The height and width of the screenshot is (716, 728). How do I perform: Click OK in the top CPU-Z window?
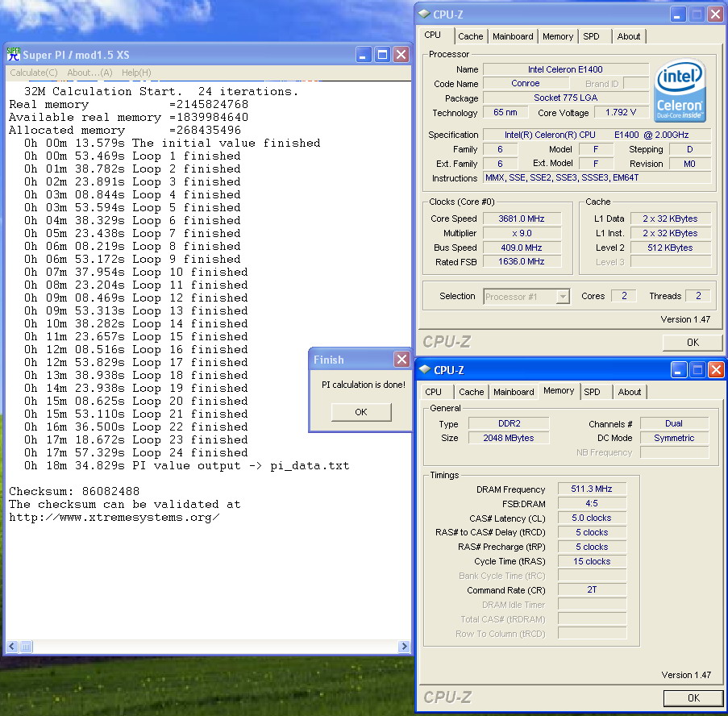click(x=693, y=342)
